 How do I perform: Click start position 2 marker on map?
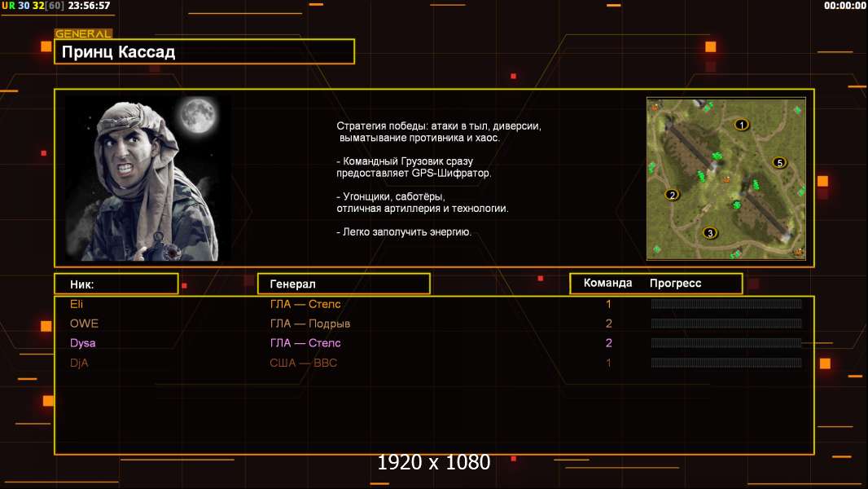pyautogui.click(x=672, y=195)
